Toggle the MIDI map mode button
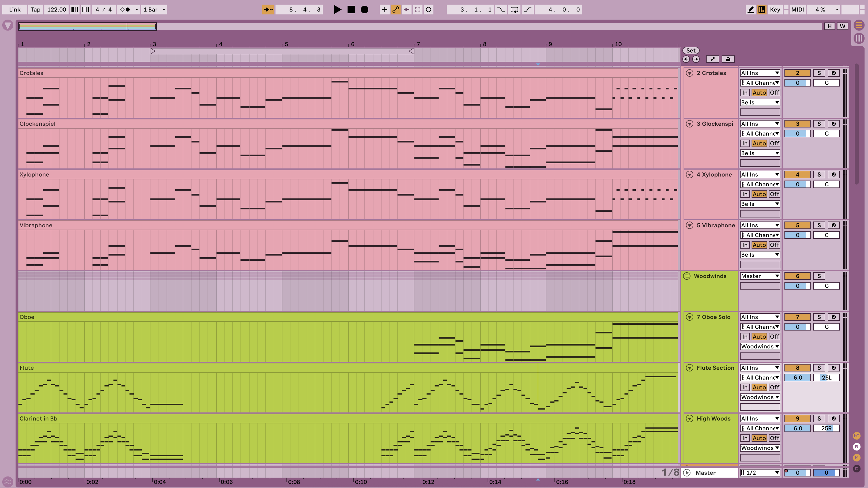 tap(797, 10)
